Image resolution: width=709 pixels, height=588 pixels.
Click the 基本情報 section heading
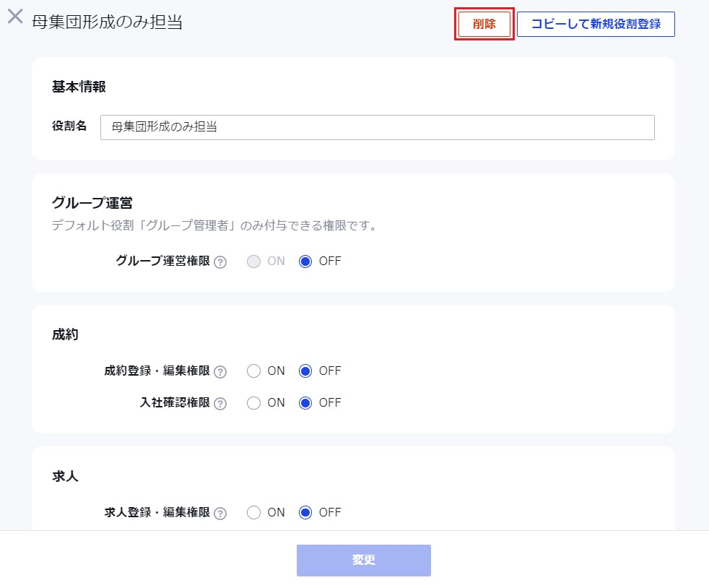pyautogui.click(x=79, y=87)
